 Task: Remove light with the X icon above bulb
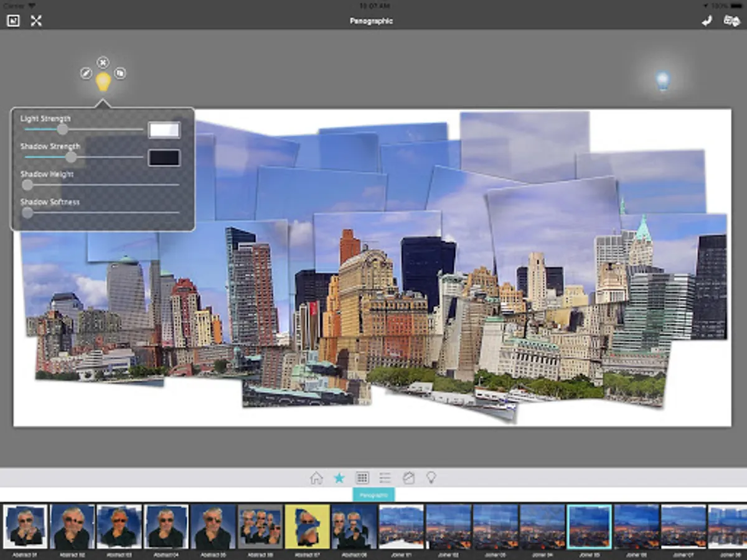coord(103,62)
